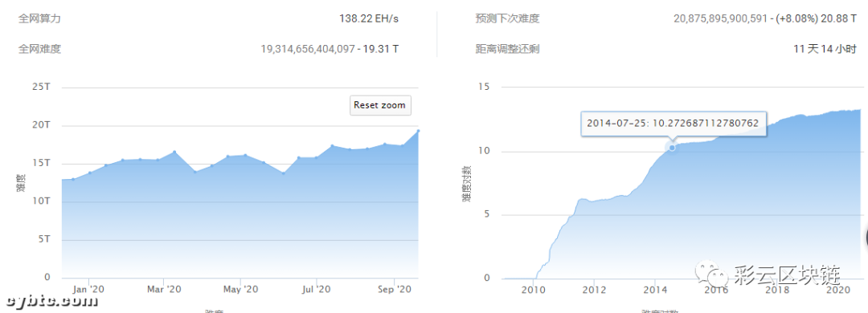Click the Jan '20 axis label

pos(88,289)
